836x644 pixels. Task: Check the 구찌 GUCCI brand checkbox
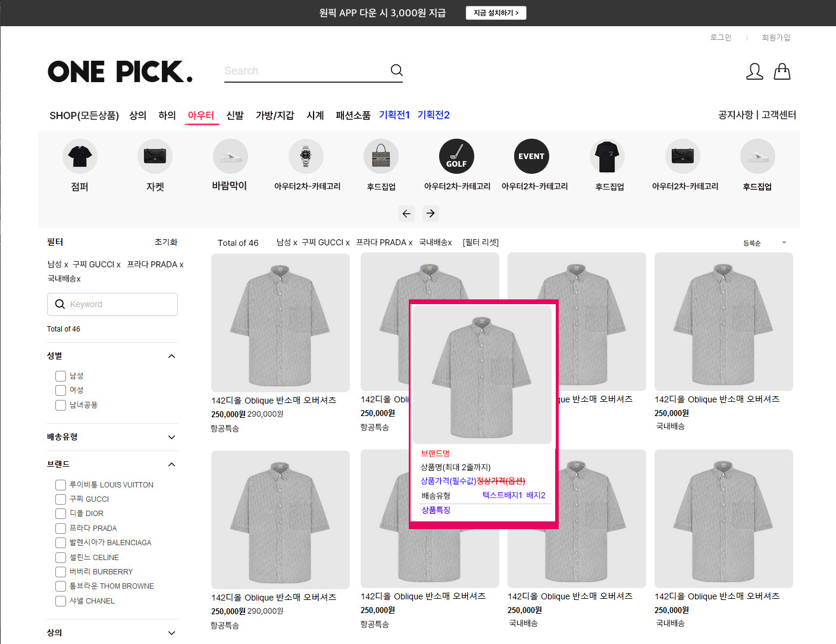(61, 499)
